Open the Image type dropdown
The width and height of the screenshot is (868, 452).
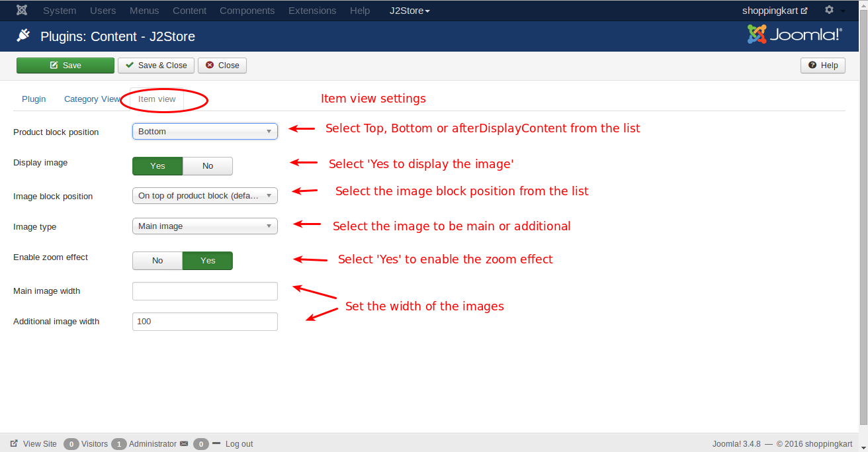coord(204,226)
